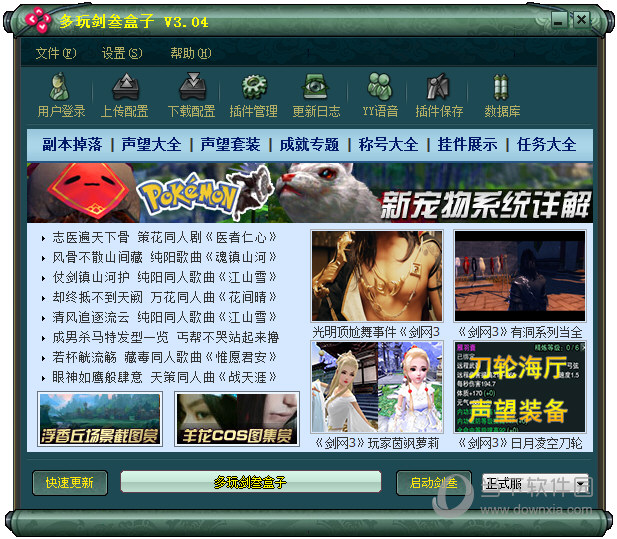View the 更新日志 update log icon
The height and width of the screenshot is (539, 617).
(315, 86)
